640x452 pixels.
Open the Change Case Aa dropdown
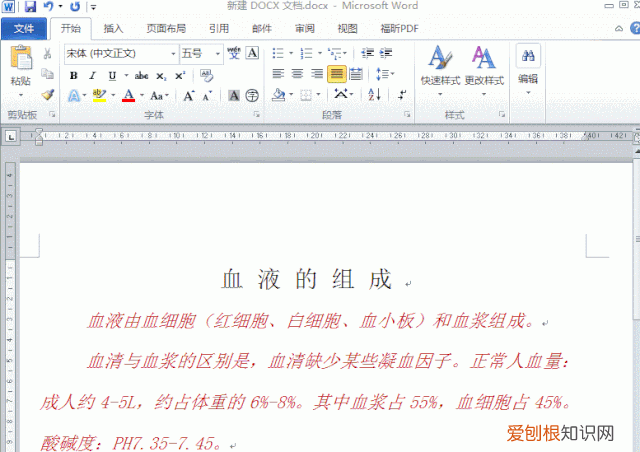pos(160,96)
